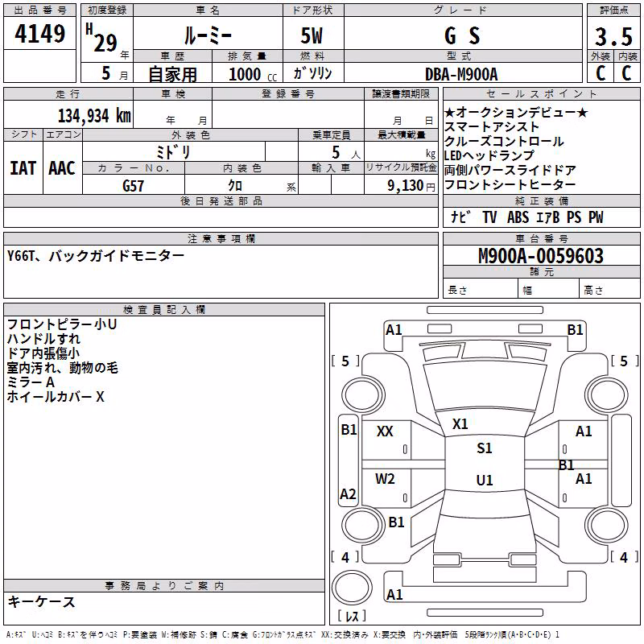The height and width of the screenshot is (644, 644).
Task: Click the interior grade C under 内装
Action: 626,73
